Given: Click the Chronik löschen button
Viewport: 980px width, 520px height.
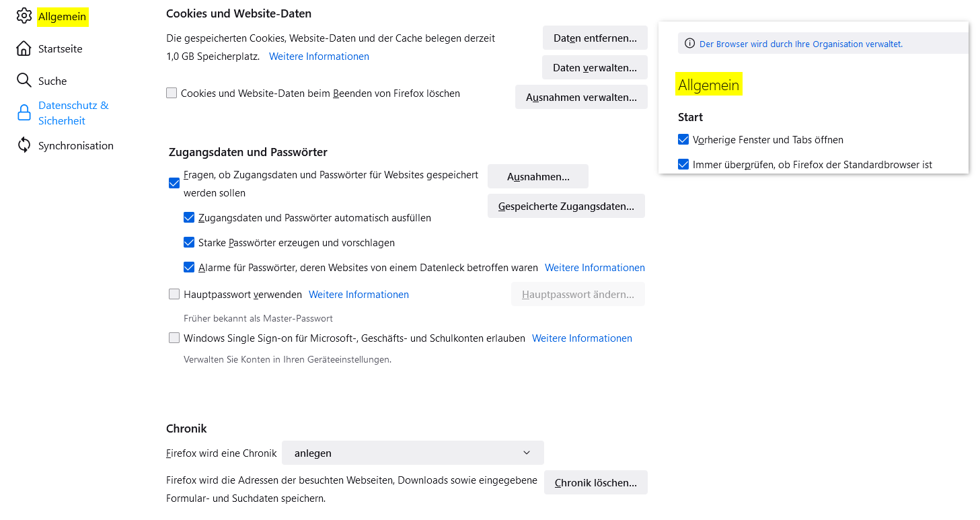Looking at the screenshot, I should coord(595,483).
